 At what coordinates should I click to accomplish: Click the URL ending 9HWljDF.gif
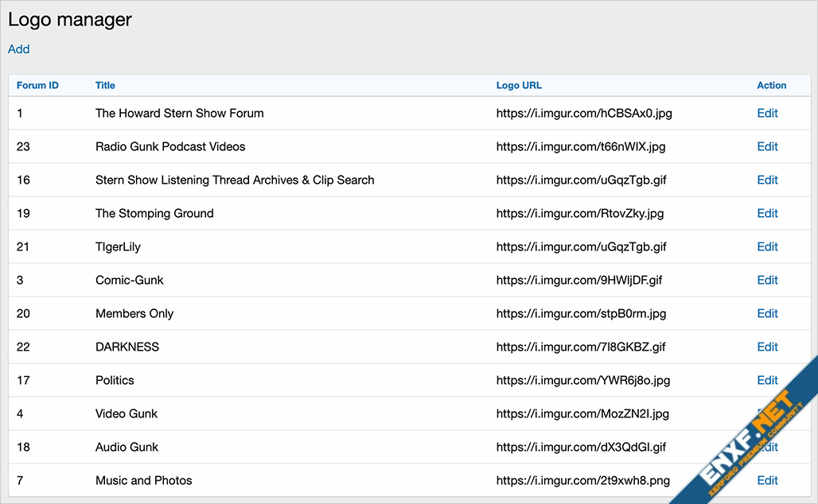[x=579, y=280]
